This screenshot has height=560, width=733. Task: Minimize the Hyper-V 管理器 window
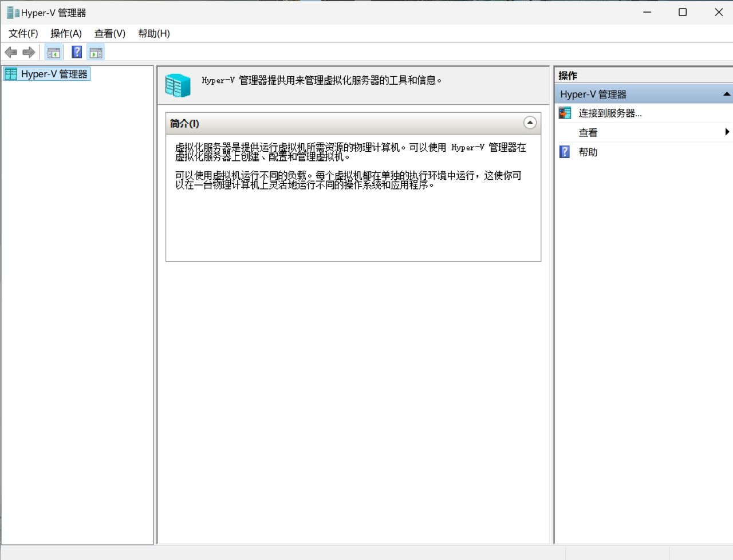coord(647,12)
